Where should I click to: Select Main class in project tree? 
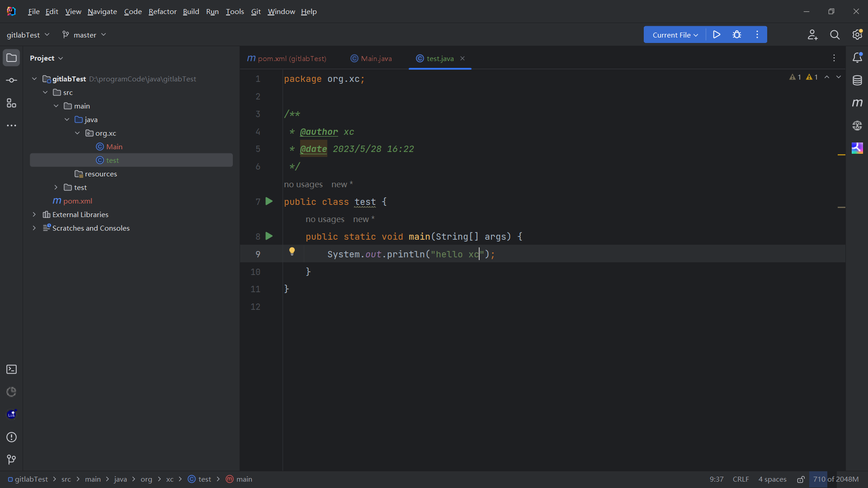click(x=114, y=147)
